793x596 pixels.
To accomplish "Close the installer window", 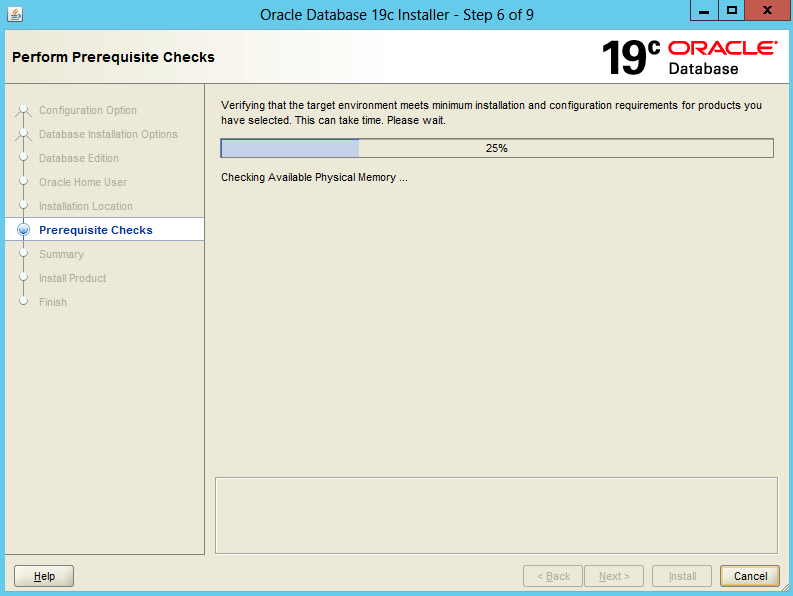I will coord(767,10).
